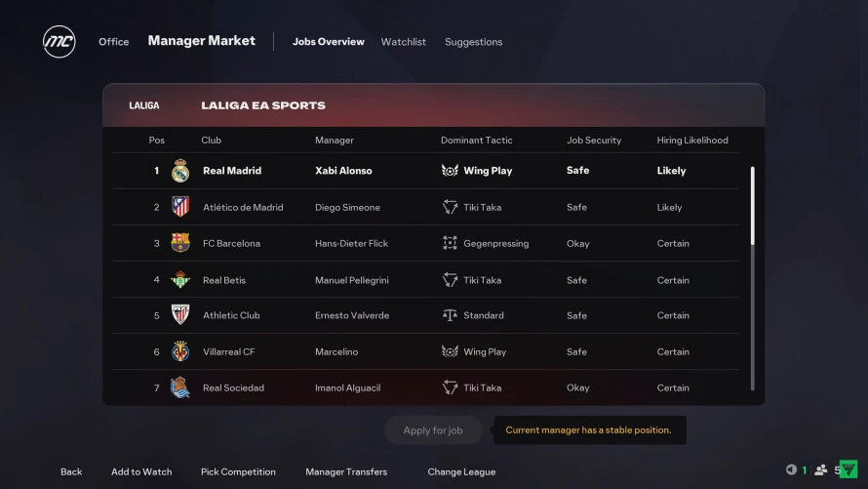Screen dimensions: 868x489
Task: Select the Real Madrid club crest
Action: (x=179, y=171)
